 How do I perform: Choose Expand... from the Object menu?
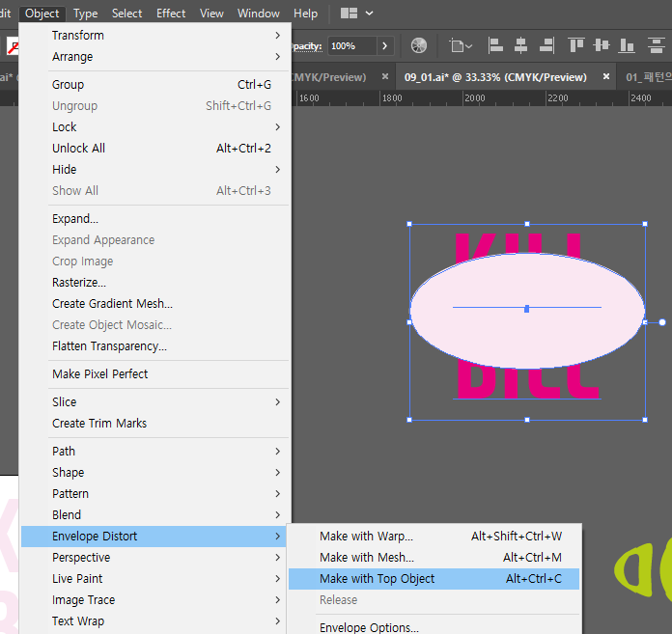click(154, 218)
